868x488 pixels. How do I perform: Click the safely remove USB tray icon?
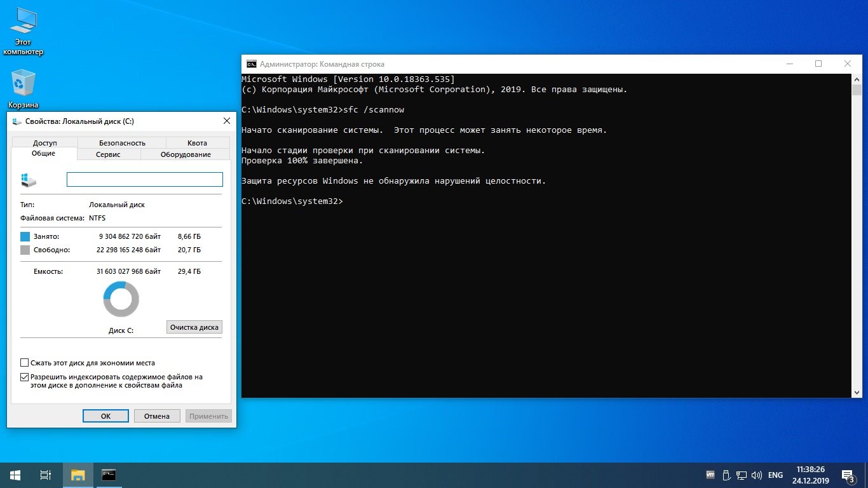[726, 475]
